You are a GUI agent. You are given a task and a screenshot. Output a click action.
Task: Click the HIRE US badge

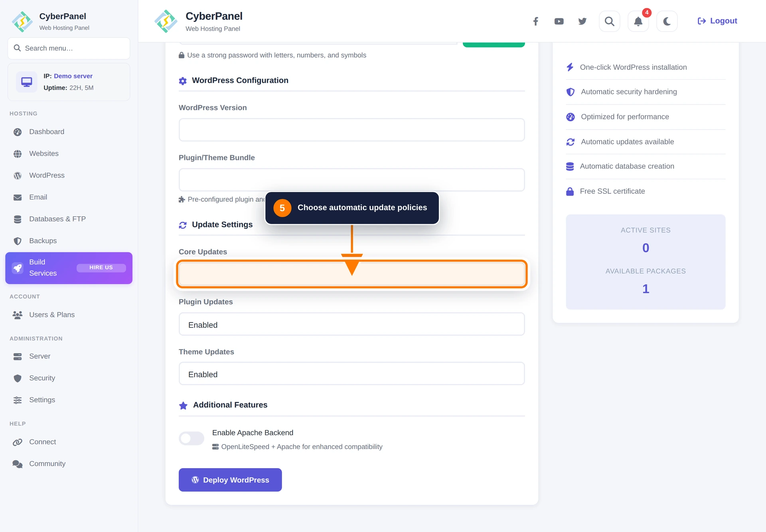101,268
